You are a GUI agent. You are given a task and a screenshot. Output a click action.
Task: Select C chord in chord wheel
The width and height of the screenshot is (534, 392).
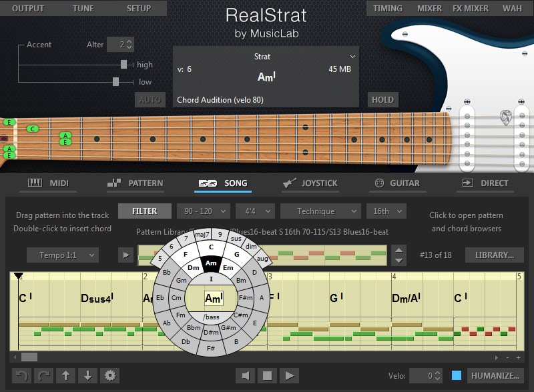[x=211, y=247]
